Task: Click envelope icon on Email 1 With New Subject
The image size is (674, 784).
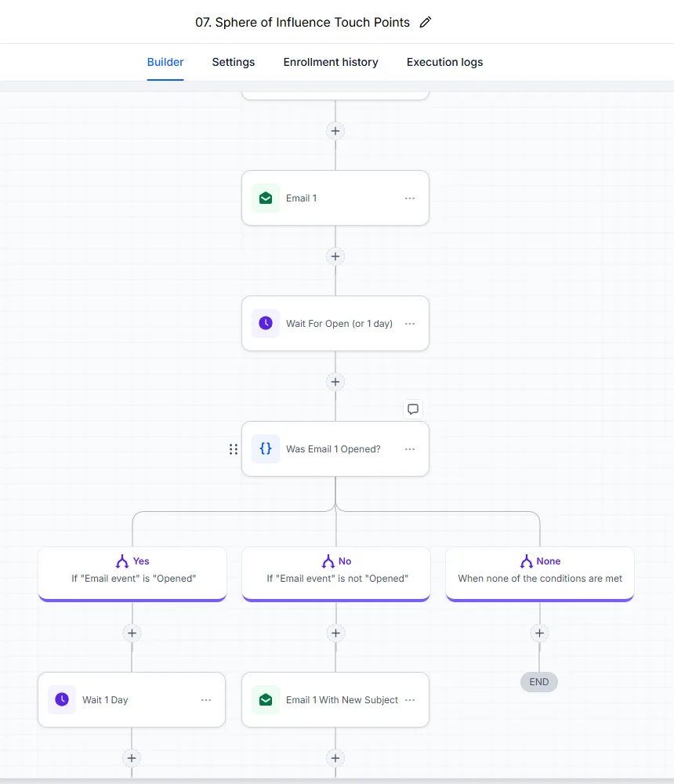Action: [266, 699]
